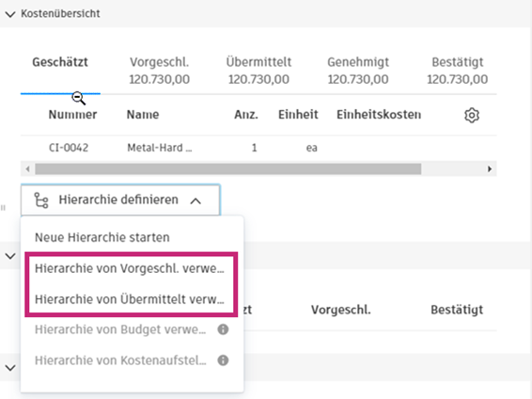Open table column settings gear
Image resolution: width=532 pixels, height=399 pixels.
click(472, 115)
